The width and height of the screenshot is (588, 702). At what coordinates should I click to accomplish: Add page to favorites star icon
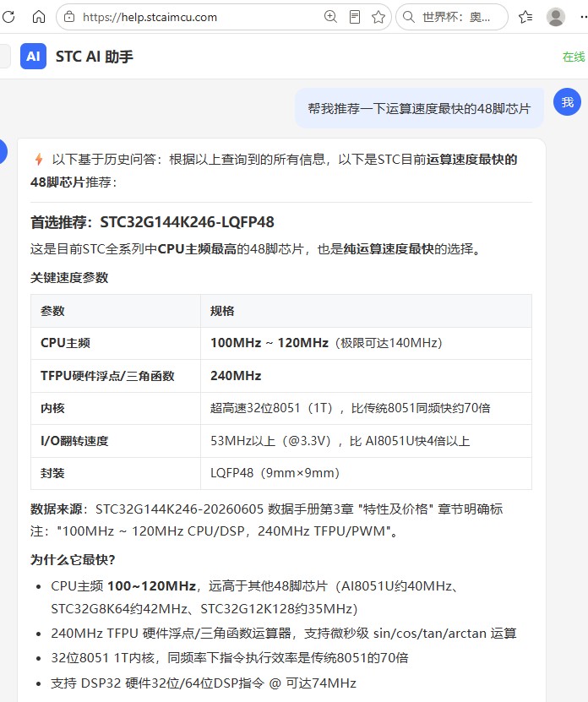(378, 17)
